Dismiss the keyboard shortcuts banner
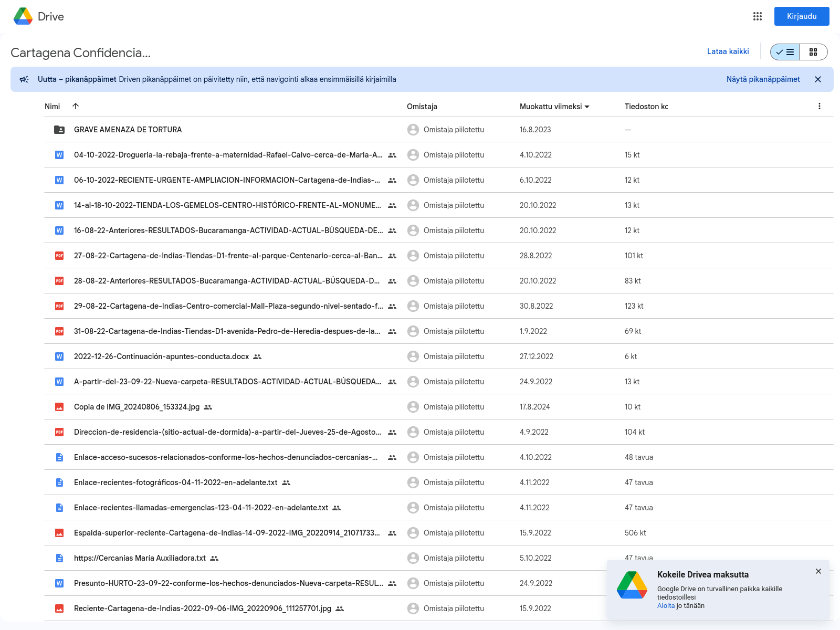This screenshot has width=840, height=630. coord(817,79)
